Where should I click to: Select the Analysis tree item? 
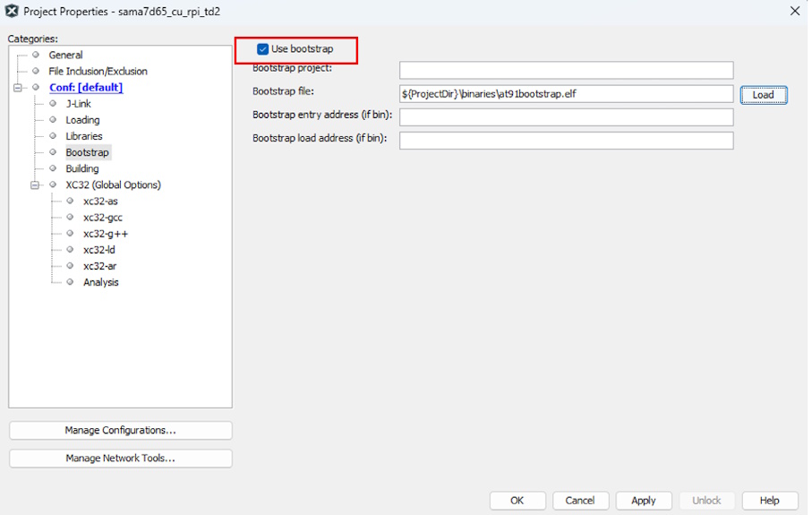[100, 282]
